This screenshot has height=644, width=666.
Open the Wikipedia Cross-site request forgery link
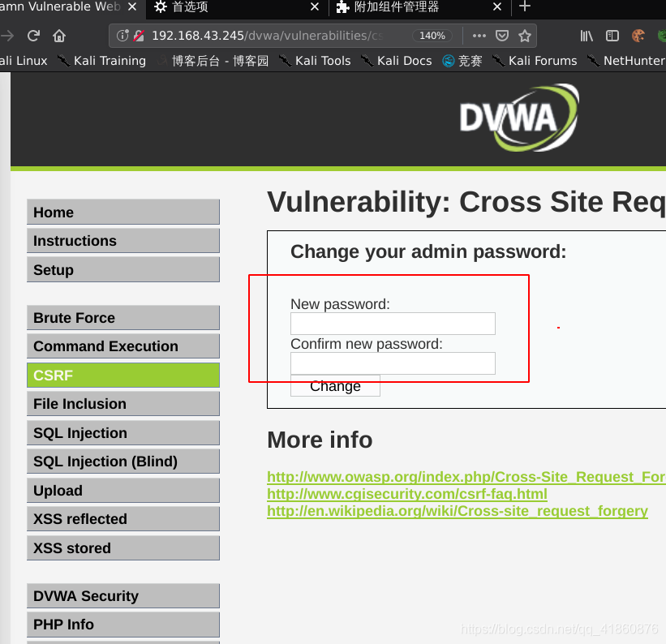coord(458,511)
